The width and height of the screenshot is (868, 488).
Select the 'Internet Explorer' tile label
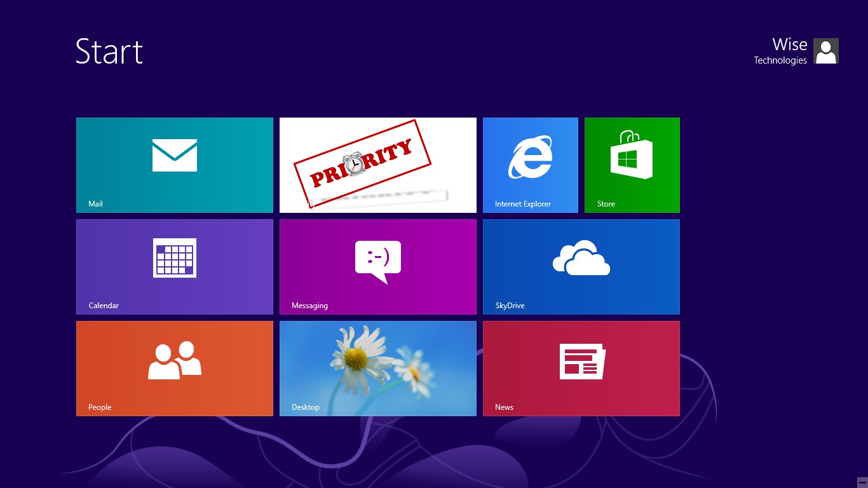click(x=523, y=204)
